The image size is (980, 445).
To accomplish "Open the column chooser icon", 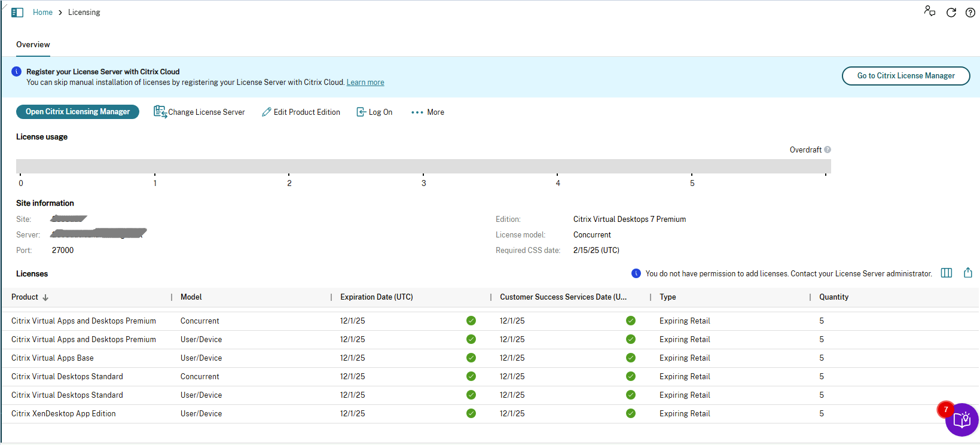I will click(947, 273).
